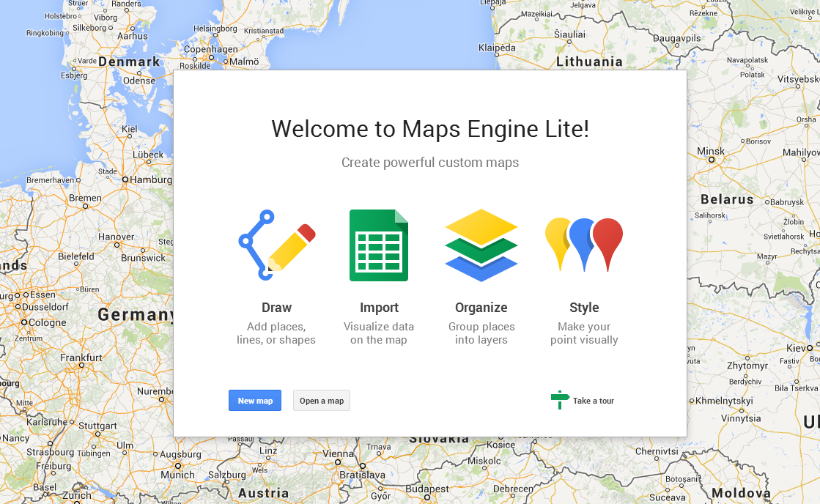The width and height of the screenshot is (820, 504).
Task: Open the Take a tour link
Action: tap(593, 401)
